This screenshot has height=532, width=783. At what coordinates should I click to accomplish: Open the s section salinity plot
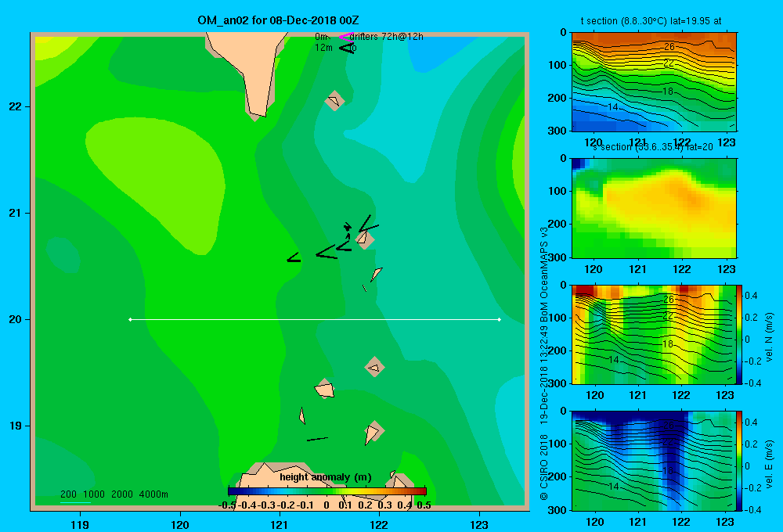[654, 208]
